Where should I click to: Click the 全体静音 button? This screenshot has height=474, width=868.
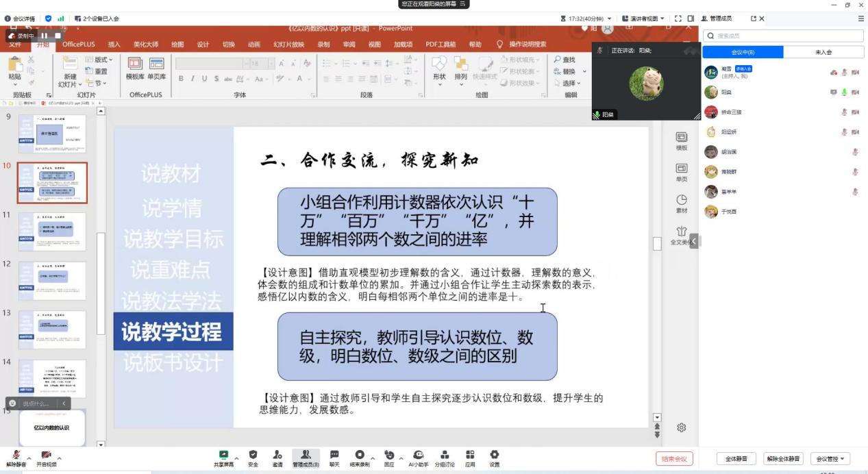(x=736, y=459)
